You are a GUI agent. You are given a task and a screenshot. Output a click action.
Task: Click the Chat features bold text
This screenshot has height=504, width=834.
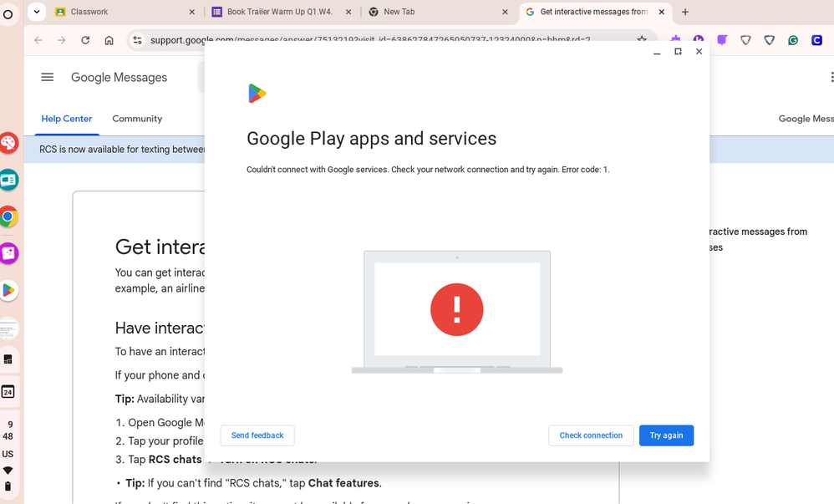[x=343, y=483]
